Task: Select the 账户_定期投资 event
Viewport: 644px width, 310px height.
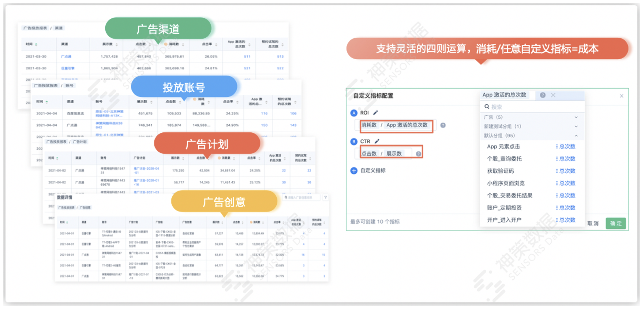Action: click(504, 208)
